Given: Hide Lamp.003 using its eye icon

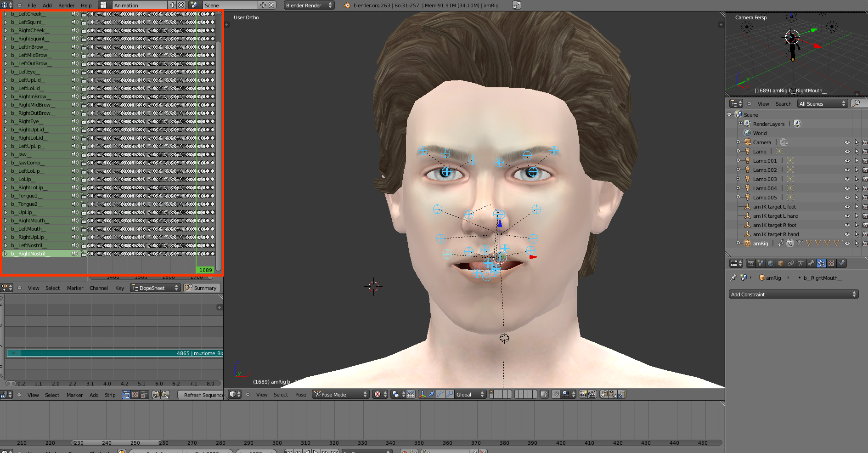Looking at the screenshot, I should [x=847, y=179].
